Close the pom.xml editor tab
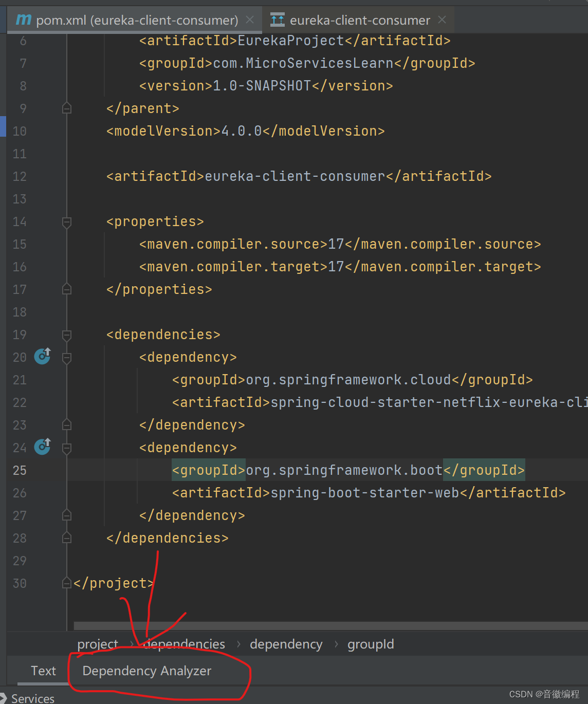The height and width of the screenshot is (704, 588). tap(250, 20)
